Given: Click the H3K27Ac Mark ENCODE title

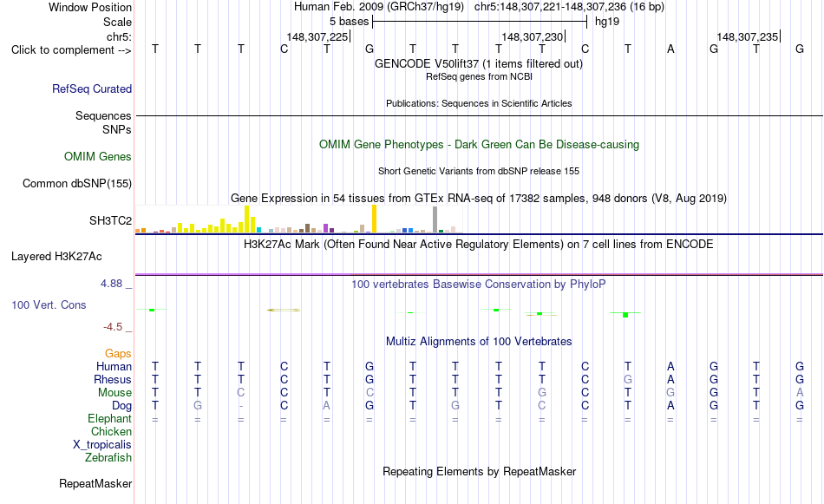Looking at the screenshot, I should coord(479,245).
